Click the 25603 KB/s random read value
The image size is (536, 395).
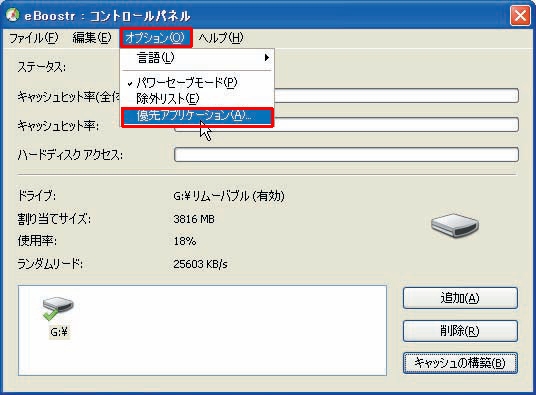pos(200,264)
